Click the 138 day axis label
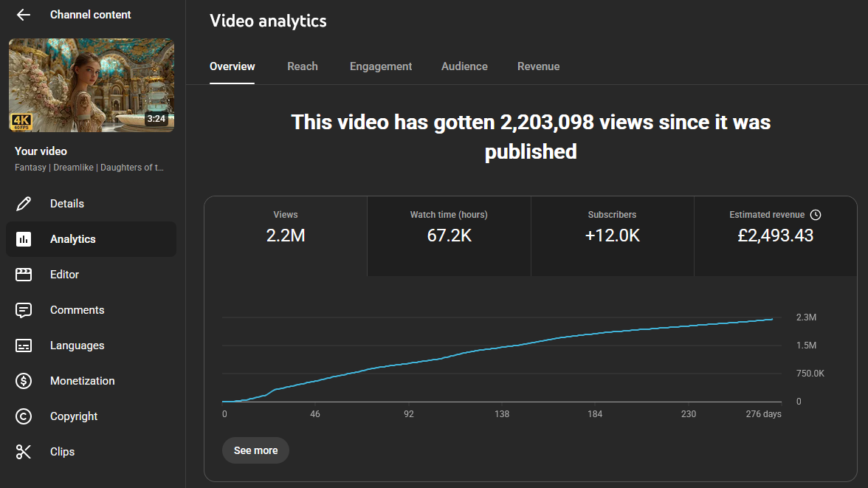Screen dimensions: 868x488 point(502,413)
